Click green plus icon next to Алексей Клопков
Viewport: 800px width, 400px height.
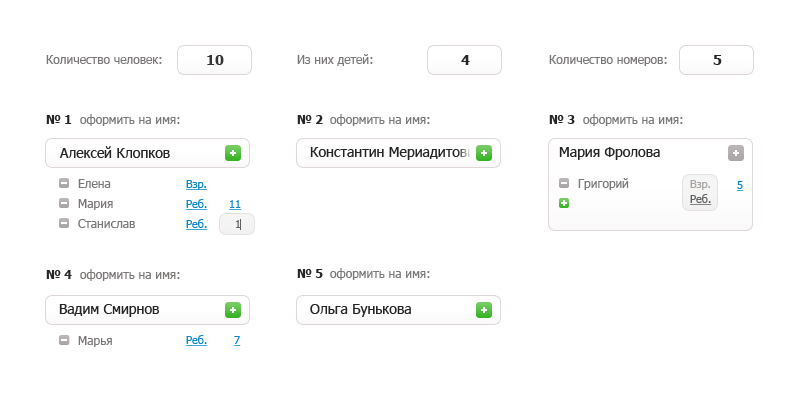coord(233,153)
